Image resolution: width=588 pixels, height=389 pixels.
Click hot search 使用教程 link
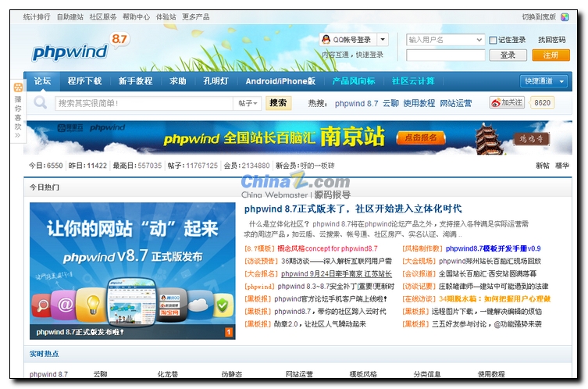[419, 103]
